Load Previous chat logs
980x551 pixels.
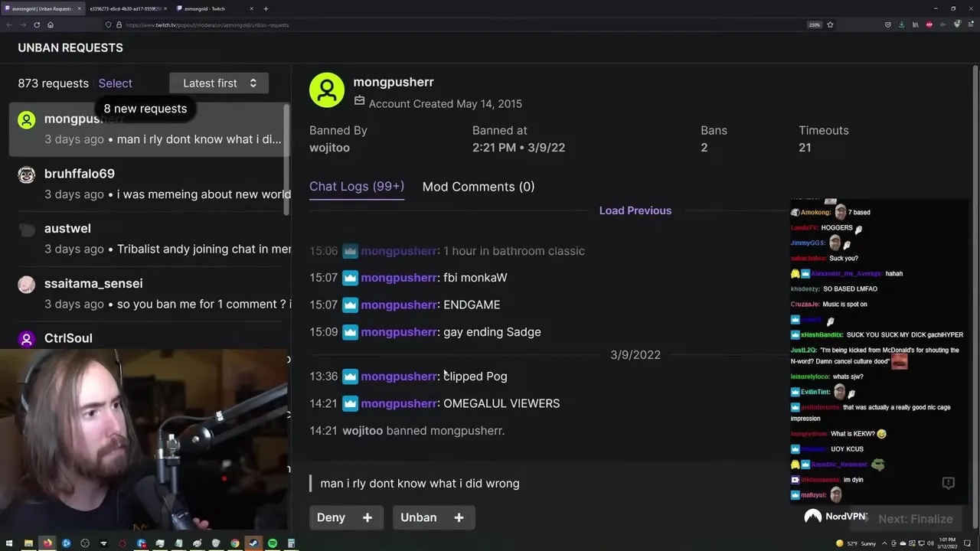635,210
